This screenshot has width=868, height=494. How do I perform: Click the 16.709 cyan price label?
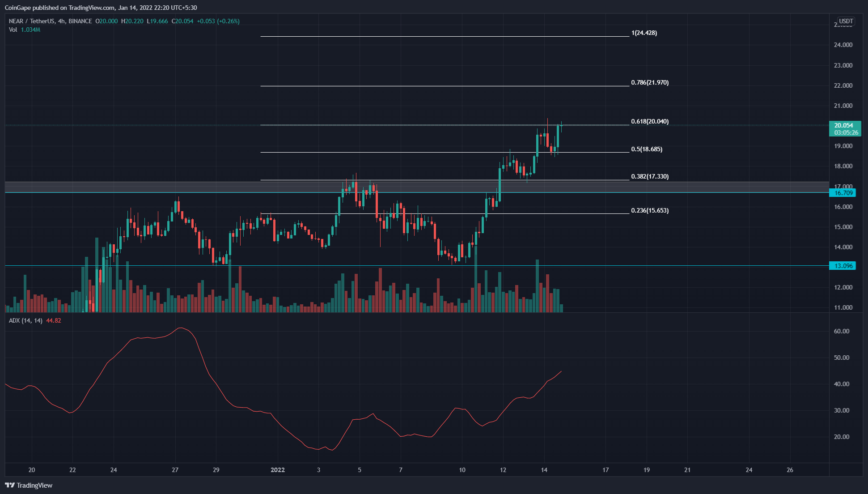843,193
